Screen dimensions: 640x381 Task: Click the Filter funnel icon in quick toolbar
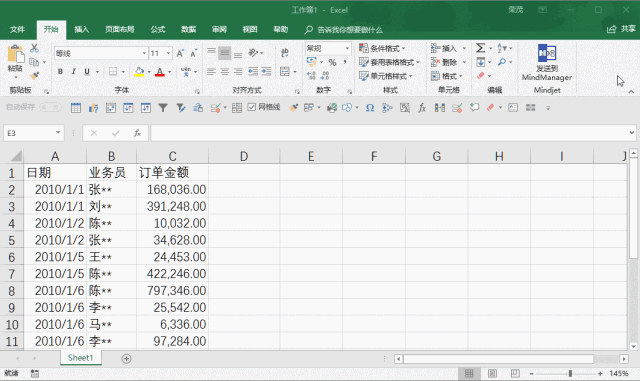click(x=163, y=107)
